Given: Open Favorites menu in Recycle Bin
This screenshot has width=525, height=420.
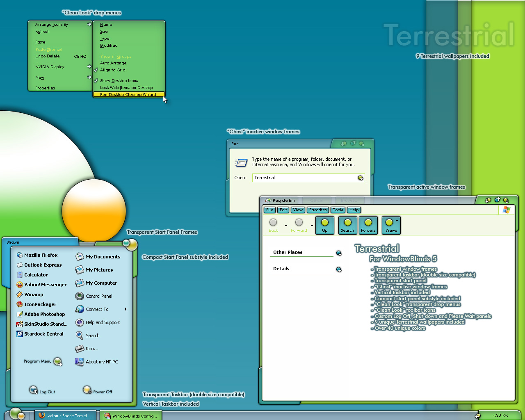Looking at the screenshot, I should [x=318, y=210].
